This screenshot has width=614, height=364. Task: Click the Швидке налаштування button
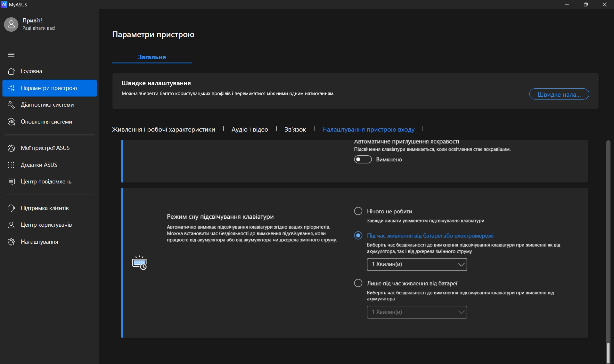pyautogui.click(x=559, y=94)
